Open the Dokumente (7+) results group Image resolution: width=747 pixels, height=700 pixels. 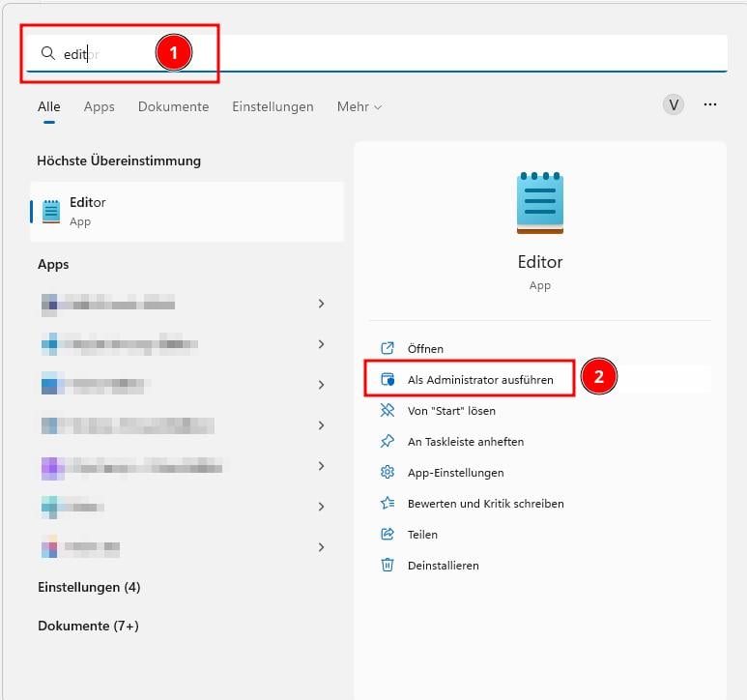88,626
